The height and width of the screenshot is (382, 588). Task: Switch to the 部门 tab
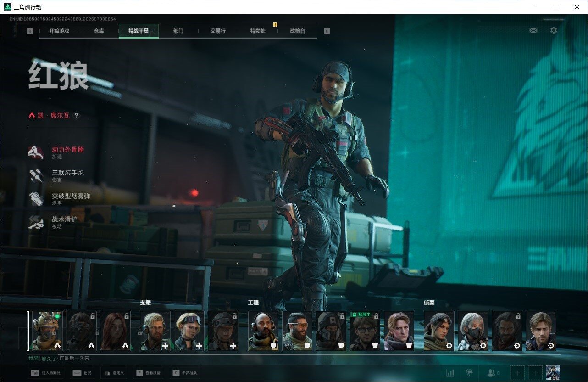click(x=178, y=31)
